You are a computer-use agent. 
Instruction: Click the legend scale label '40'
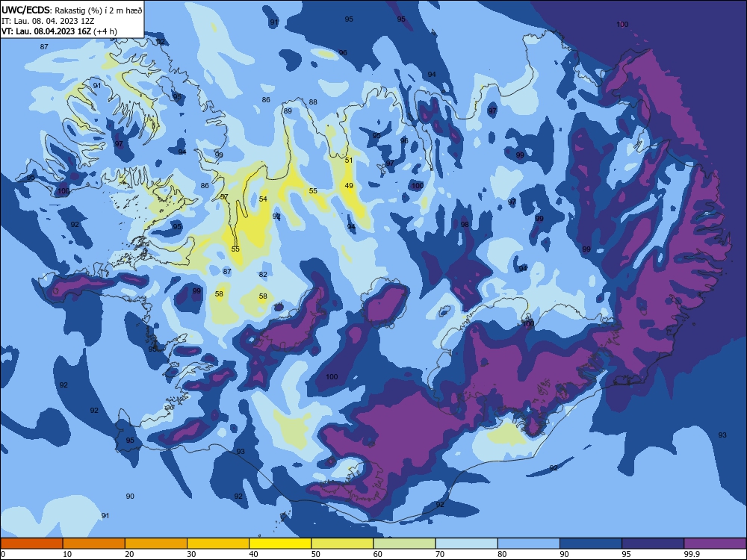253,554
